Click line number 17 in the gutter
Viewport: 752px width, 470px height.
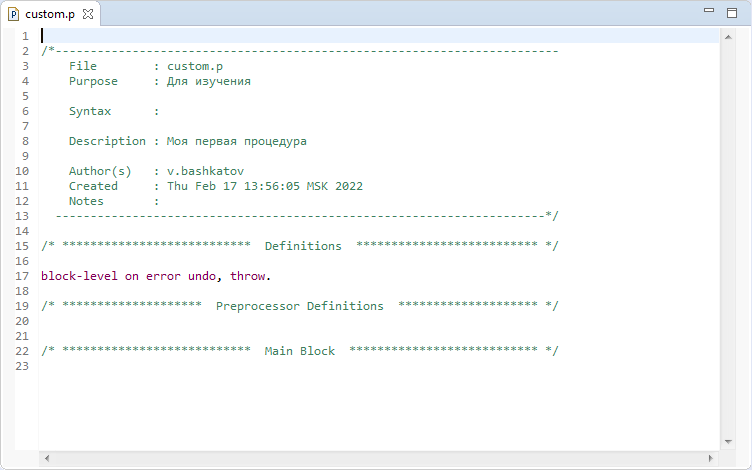(22, 276)
